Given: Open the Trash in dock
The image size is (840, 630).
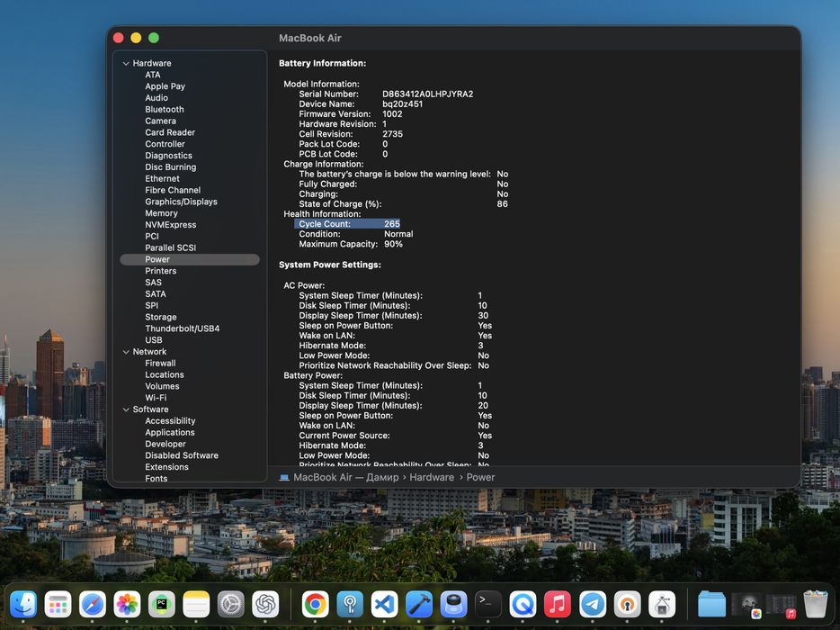Looking at the screenshot, I should [x=816, y=604].
